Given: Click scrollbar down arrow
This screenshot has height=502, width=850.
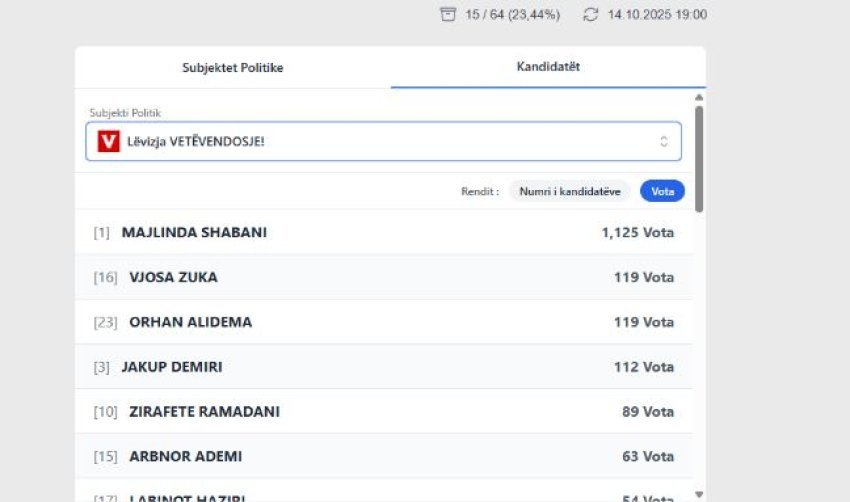Looking at the screenshot, I should pos(699,494).
